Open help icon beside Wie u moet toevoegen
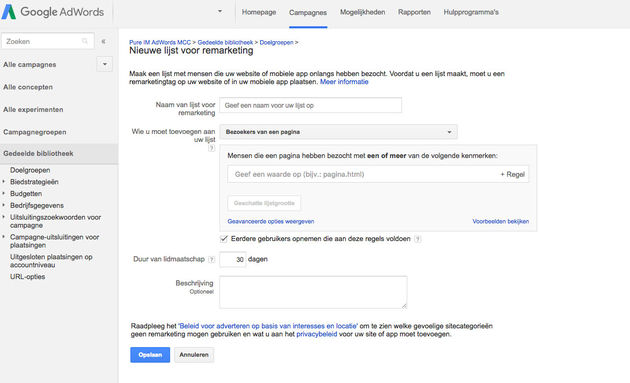 (211, 148)
